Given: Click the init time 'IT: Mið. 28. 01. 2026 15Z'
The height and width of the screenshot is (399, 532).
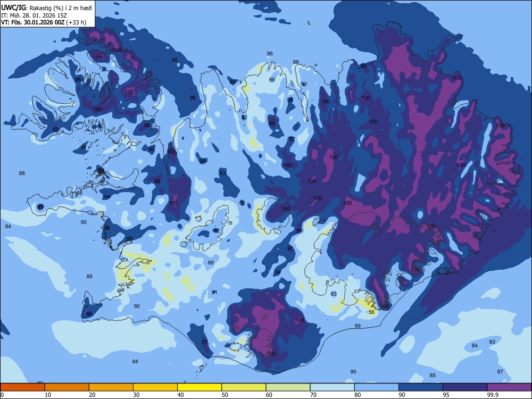Looking at the screenshot, I should click(34, 15).
